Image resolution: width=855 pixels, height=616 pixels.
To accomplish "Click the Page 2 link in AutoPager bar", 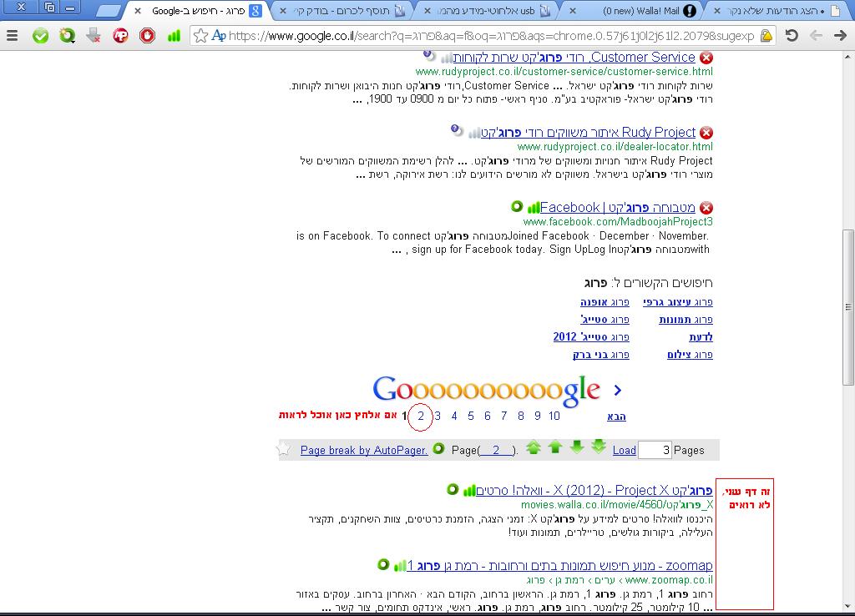I will (496, 450).
